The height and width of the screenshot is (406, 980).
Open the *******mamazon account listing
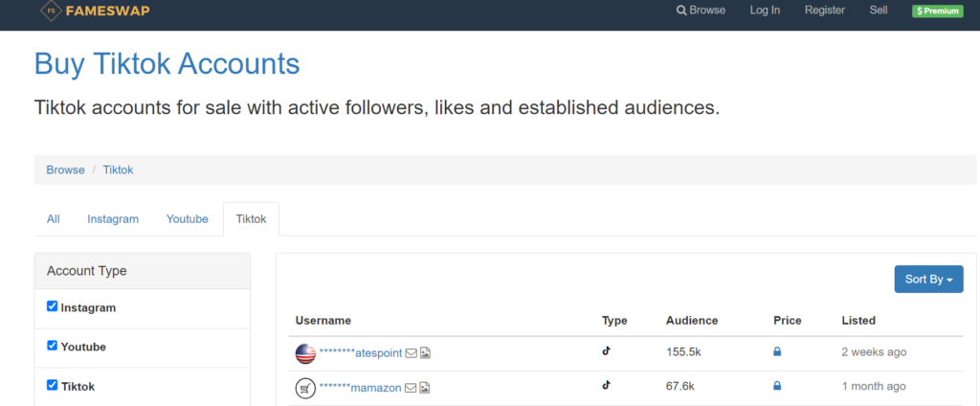(360, 388)
